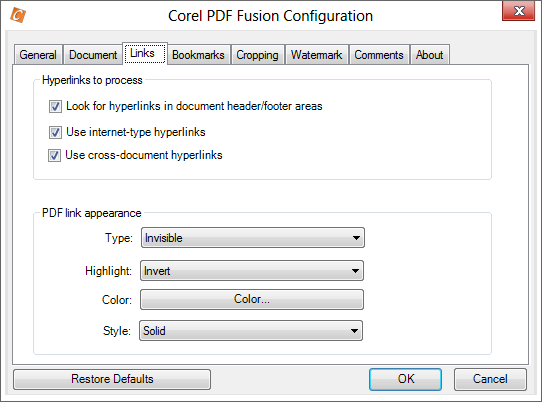
Task: Select the Bookmarks tab
Action: click(x=198, y=55)
